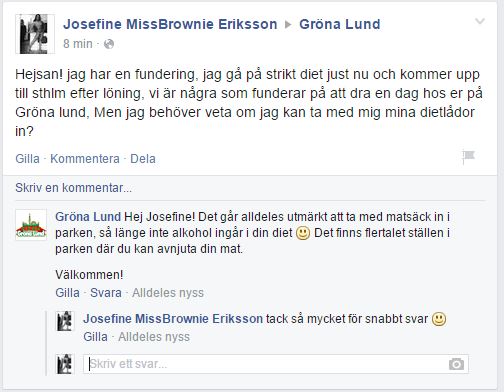Open Josefine's large profile picture

pyautogui.click(x=35, y=34)
